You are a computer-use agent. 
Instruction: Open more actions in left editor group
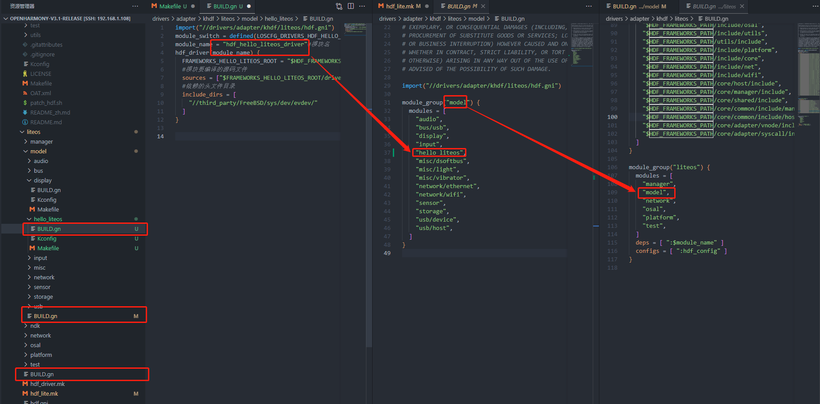[x=362, y=6]
